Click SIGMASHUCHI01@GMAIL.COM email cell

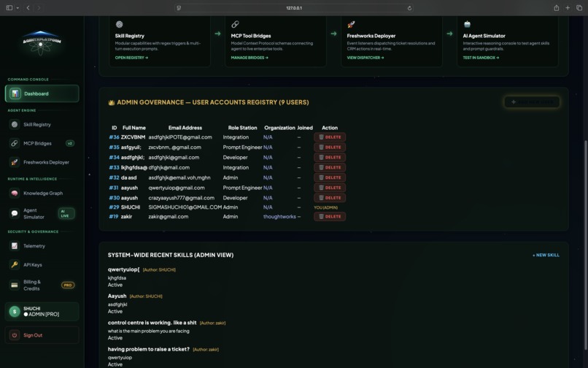coord(185,207)
